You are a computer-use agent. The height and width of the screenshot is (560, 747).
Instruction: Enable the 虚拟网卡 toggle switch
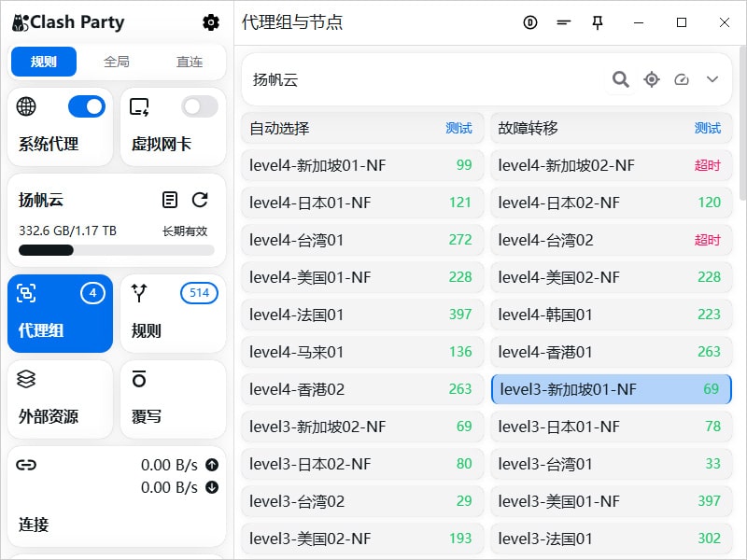tap(199, 106)
